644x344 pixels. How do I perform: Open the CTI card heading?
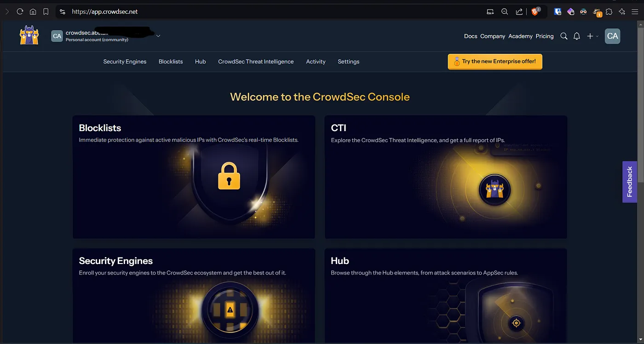(339, 128)
